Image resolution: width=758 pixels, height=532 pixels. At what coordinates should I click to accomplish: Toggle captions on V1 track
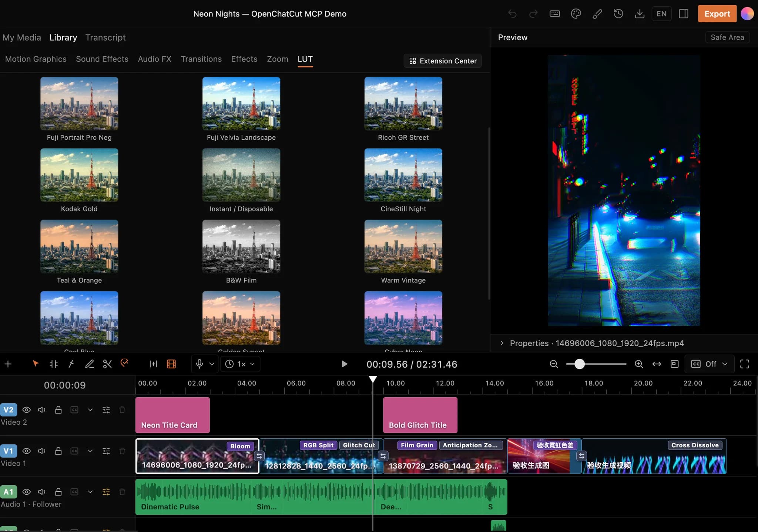tap(74, 451)
